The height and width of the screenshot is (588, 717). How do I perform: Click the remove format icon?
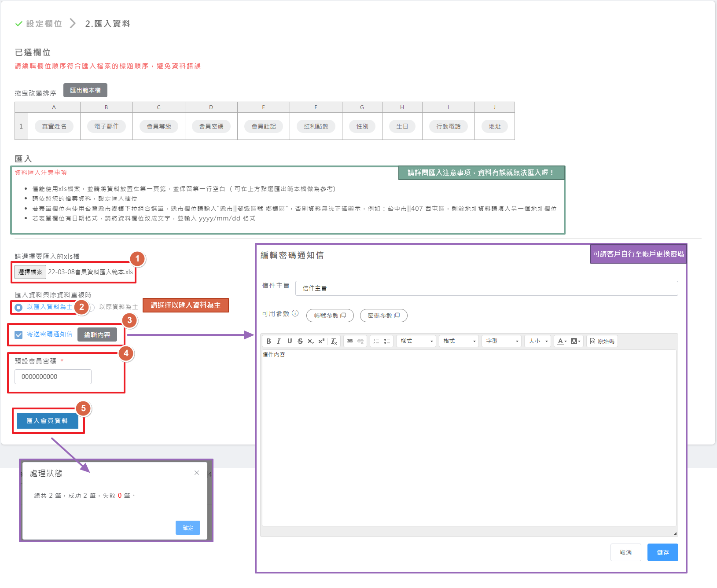point(334,341)
